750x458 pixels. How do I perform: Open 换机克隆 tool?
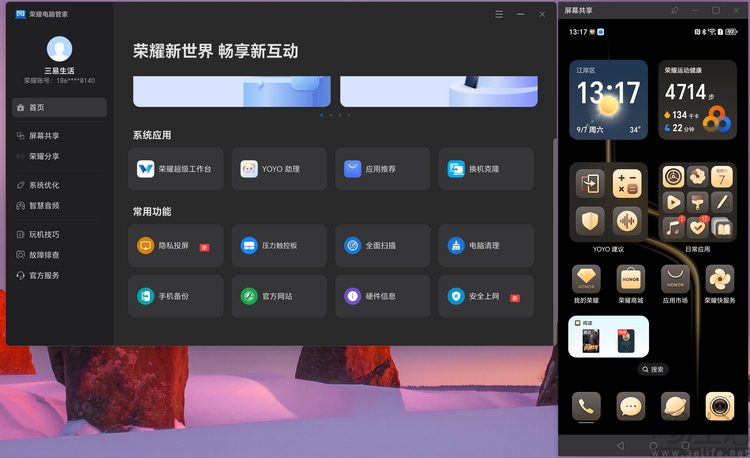486,169
